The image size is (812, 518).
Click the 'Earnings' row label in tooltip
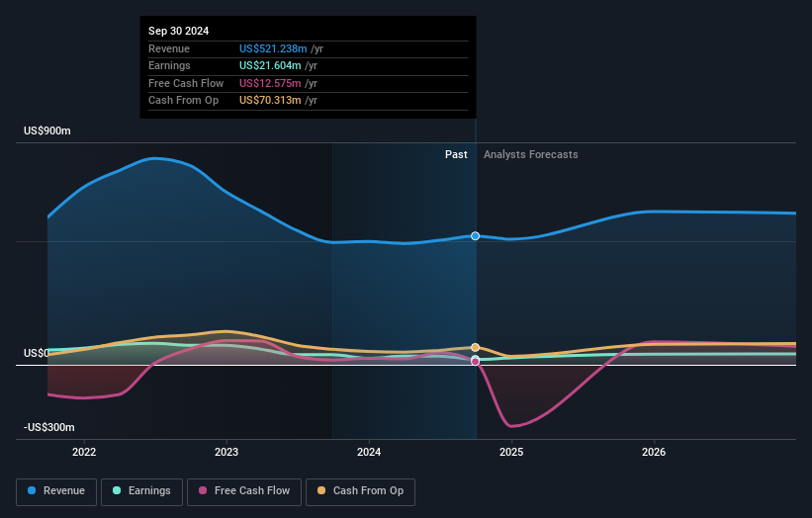(x=169, y=65)
